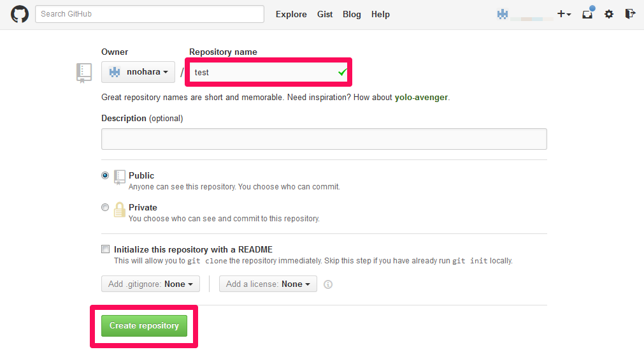Focus the Description text field

pos(324,138)
